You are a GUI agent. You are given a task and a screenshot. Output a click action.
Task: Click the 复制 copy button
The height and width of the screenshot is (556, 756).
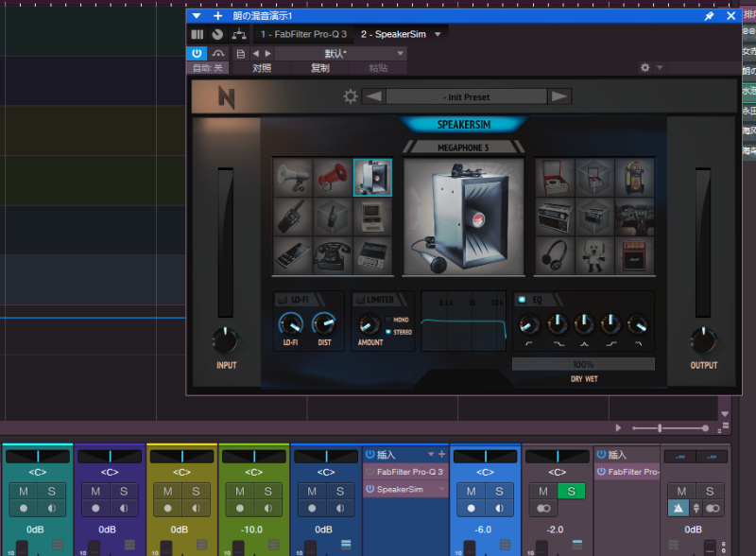pos(320,68)
